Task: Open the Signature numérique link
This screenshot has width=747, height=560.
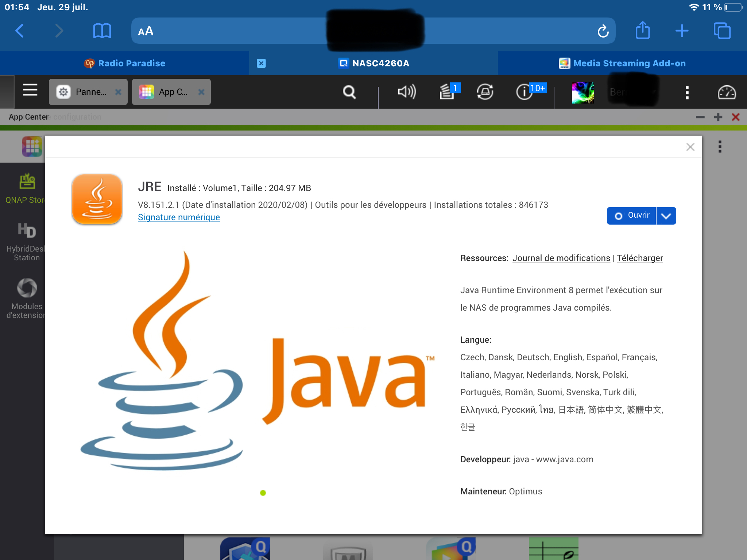Action: pos(179,217)
